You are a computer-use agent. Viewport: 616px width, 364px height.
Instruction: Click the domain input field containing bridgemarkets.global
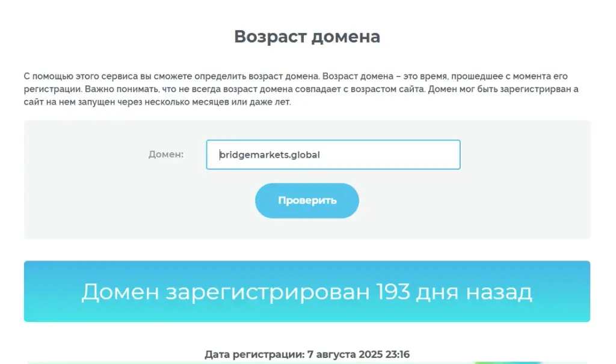[x=333, y=155]
